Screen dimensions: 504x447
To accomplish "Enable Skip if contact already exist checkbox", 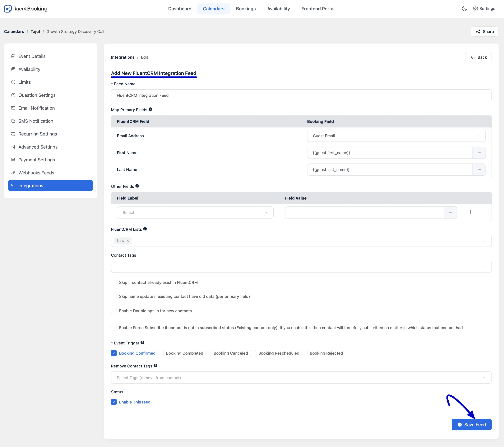I will (114, 283).
